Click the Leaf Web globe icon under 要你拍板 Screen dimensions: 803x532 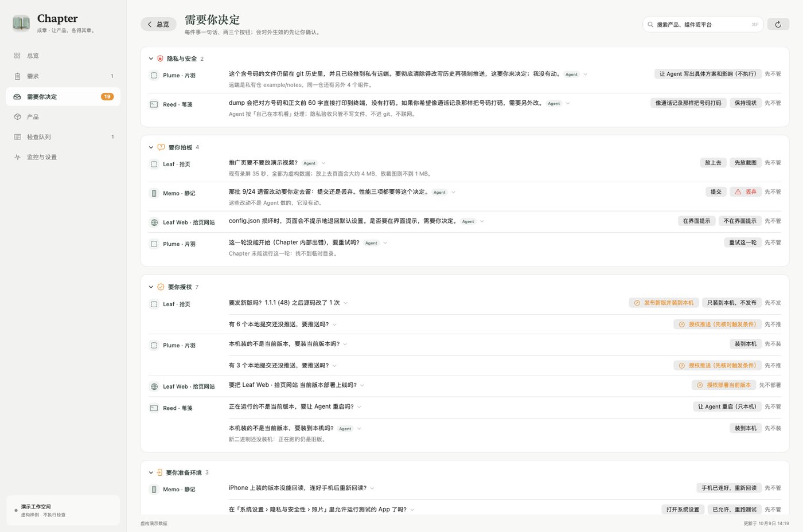click(x=154, y=222)
